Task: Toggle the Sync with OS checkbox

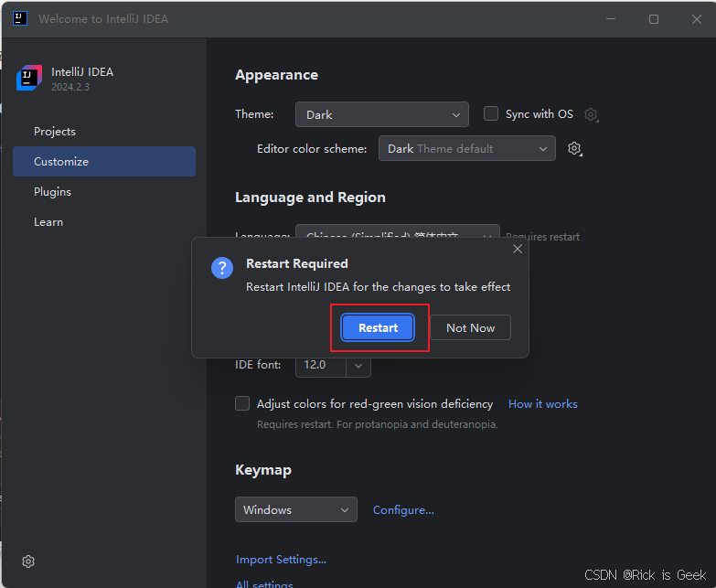Action: coord(491,113)
